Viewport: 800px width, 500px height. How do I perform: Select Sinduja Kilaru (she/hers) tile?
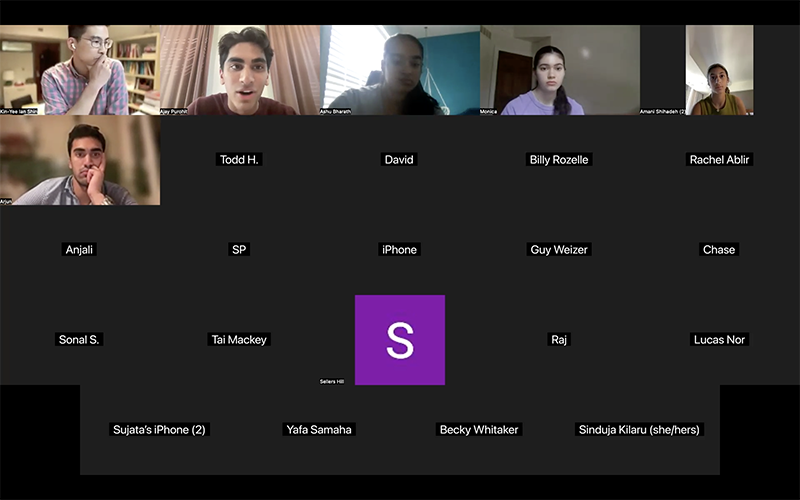(x=640, y=430)
